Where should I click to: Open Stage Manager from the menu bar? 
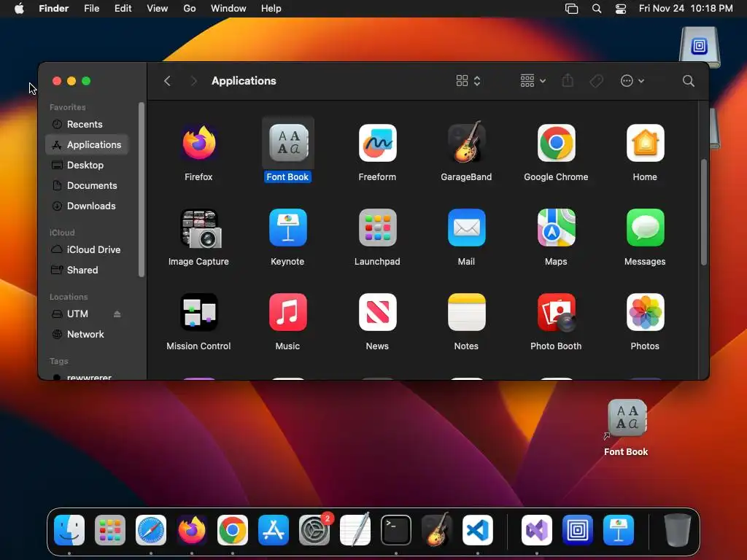(x=571, y=9)
